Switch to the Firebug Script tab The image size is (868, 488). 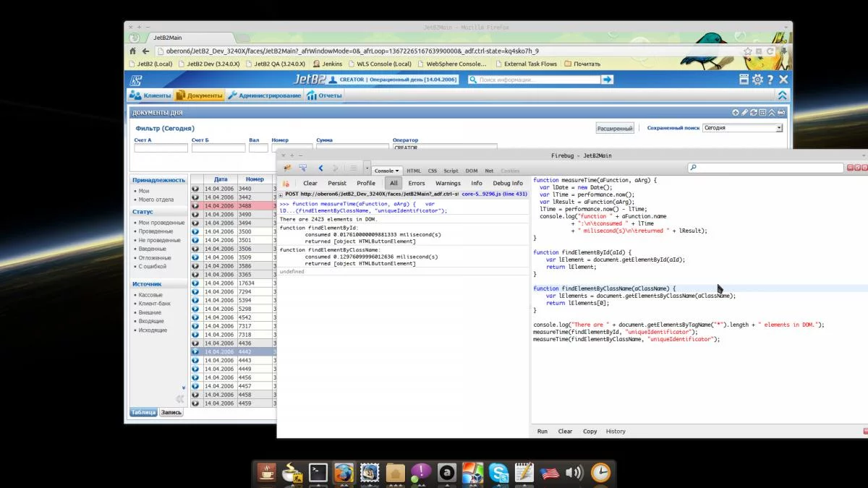point(451,171)
